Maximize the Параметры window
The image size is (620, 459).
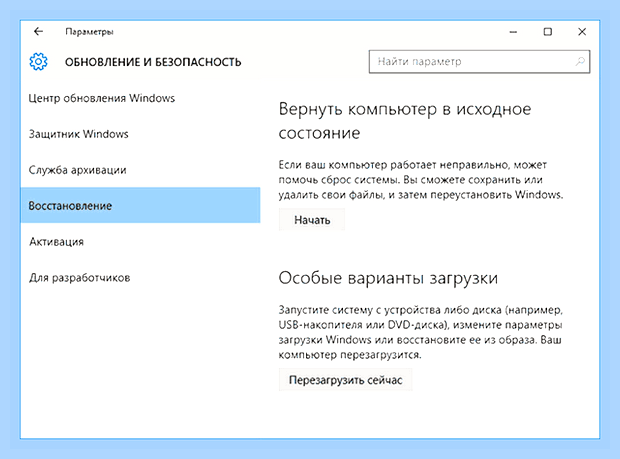(x=548, y=32)
